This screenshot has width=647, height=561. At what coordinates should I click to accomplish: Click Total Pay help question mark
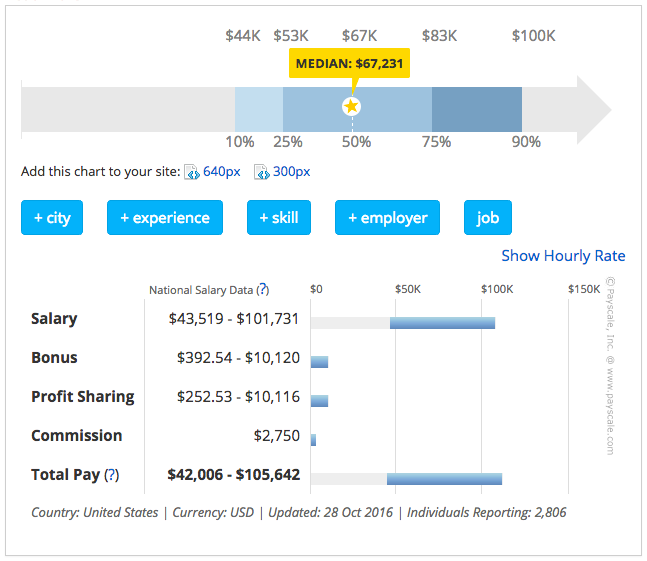(x=112, y=475)
